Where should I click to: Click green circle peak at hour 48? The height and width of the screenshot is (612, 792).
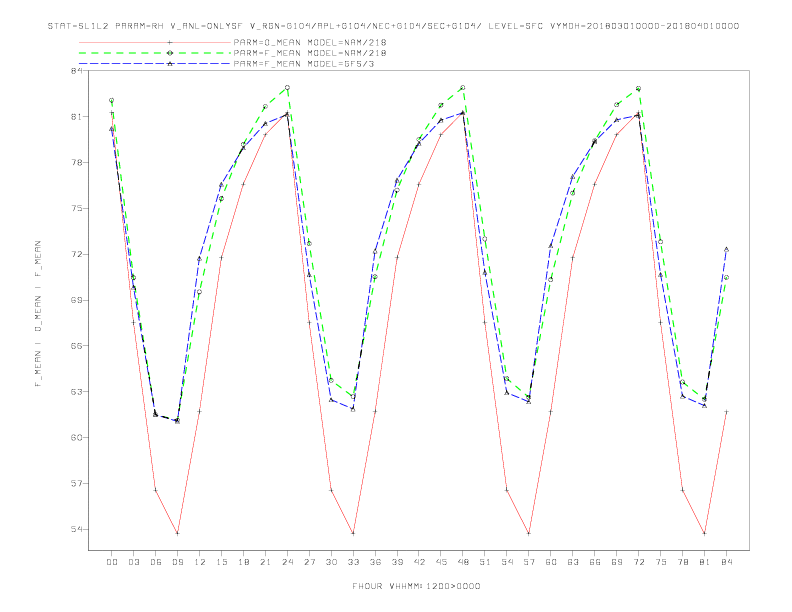463,88
